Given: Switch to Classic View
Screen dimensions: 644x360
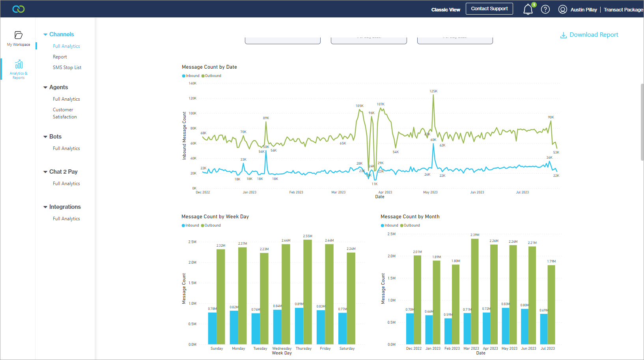Looking at the screenshot, I should [445, 10].
